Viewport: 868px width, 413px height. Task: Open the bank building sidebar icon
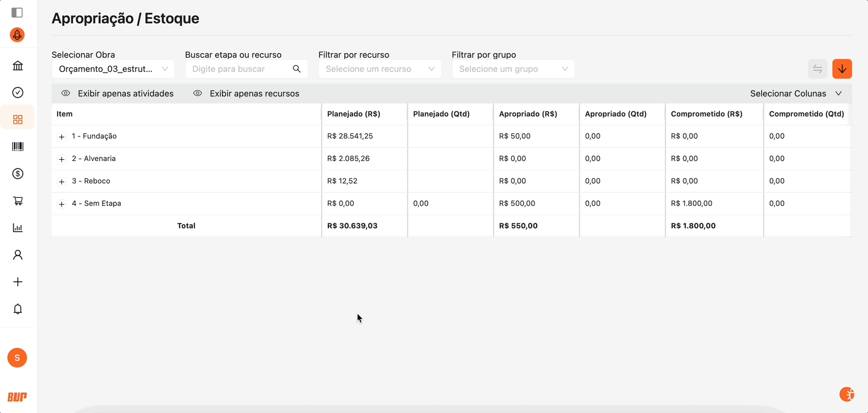[18, 66]
